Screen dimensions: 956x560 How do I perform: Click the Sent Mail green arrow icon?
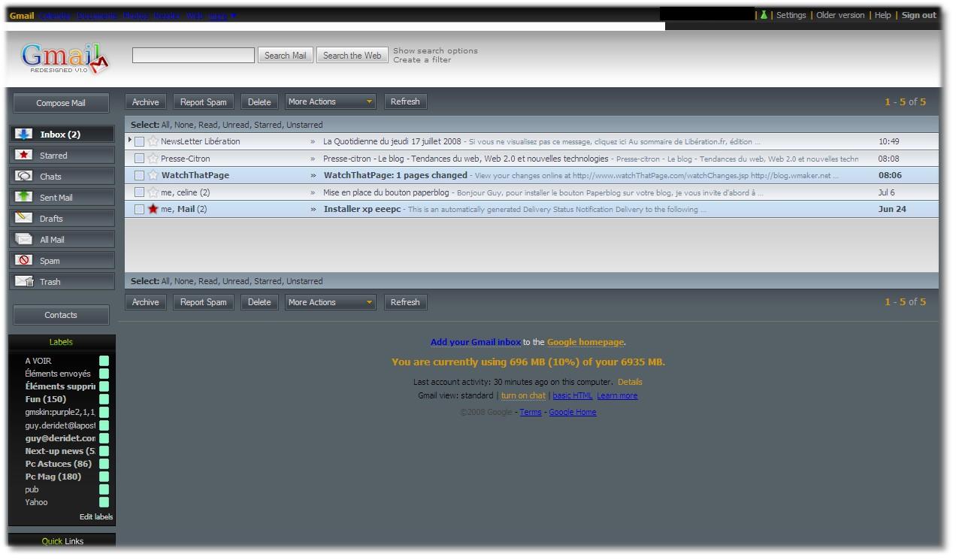(x=24, y=197)
